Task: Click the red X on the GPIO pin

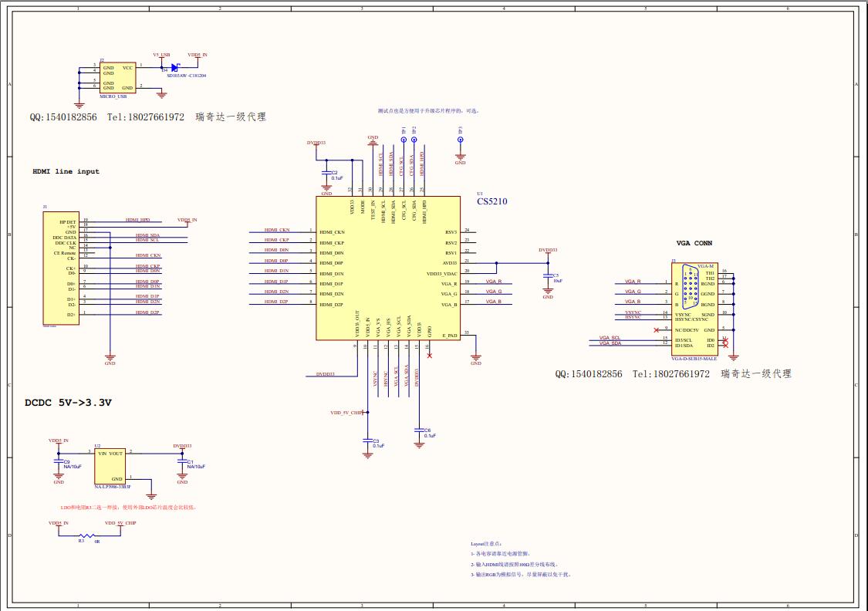Action: point(429,356)
